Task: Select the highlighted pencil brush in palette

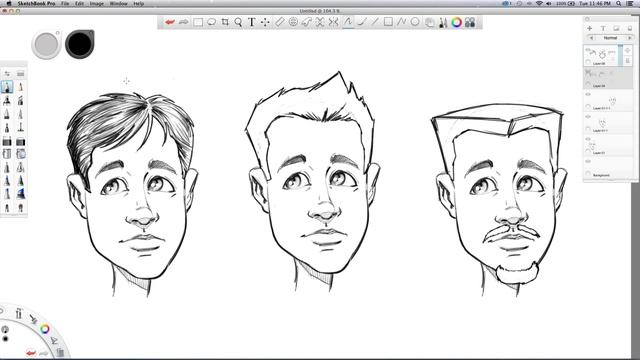Action: 7,87
